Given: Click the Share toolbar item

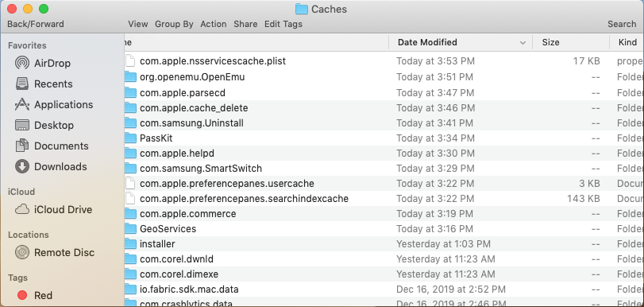Looking at the screenshot, I should point(245,24).
